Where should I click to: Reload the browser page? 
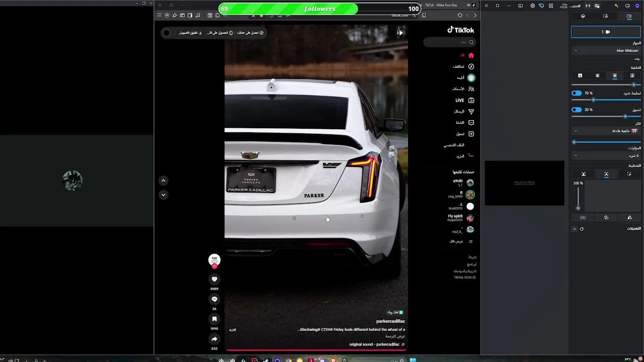coord(460,16)
